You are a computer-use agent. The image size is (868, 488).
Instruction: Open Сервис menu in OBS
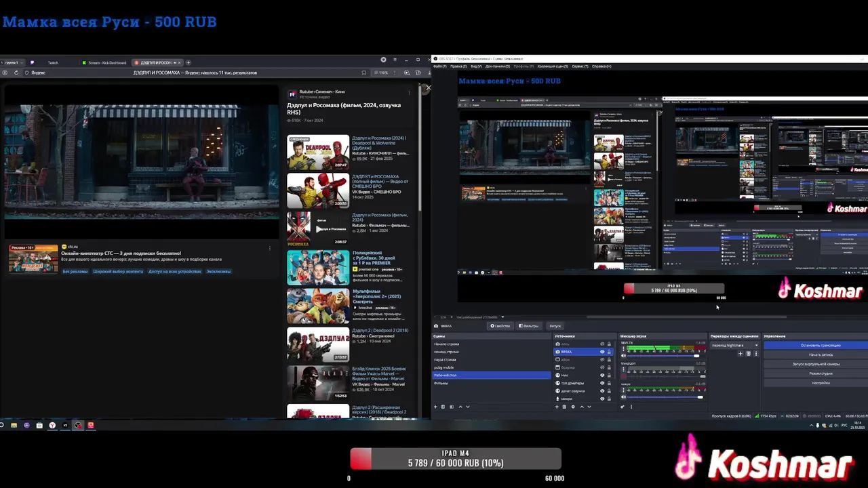[x=580, y=66]
